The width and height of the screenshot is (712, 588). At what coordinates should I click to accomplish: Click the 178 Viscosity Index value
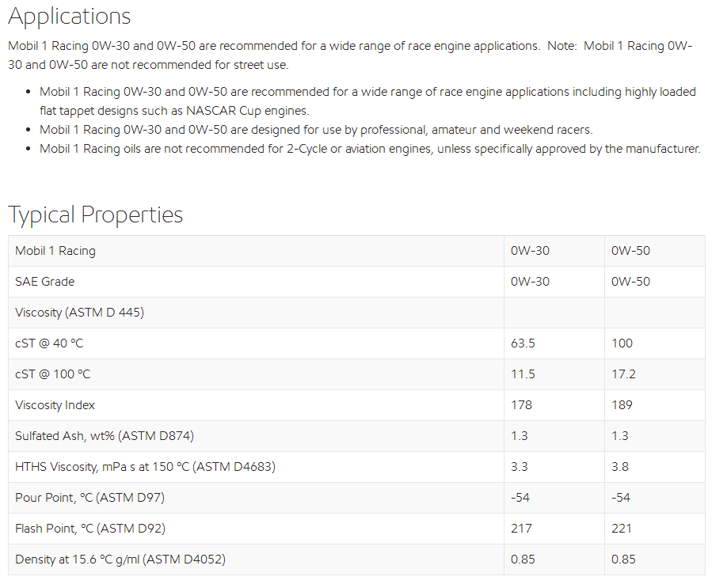click(x=521, y=405)
